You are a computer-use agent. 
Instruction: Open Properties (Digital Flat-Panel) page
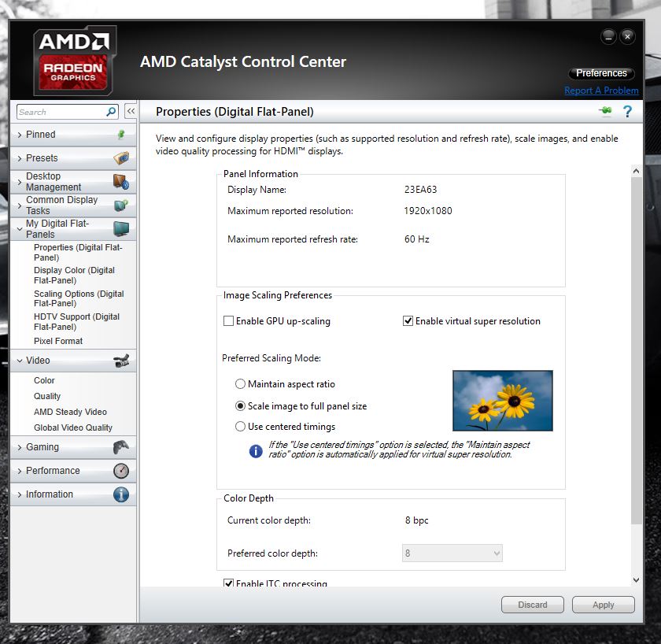(x=78, y=252)
